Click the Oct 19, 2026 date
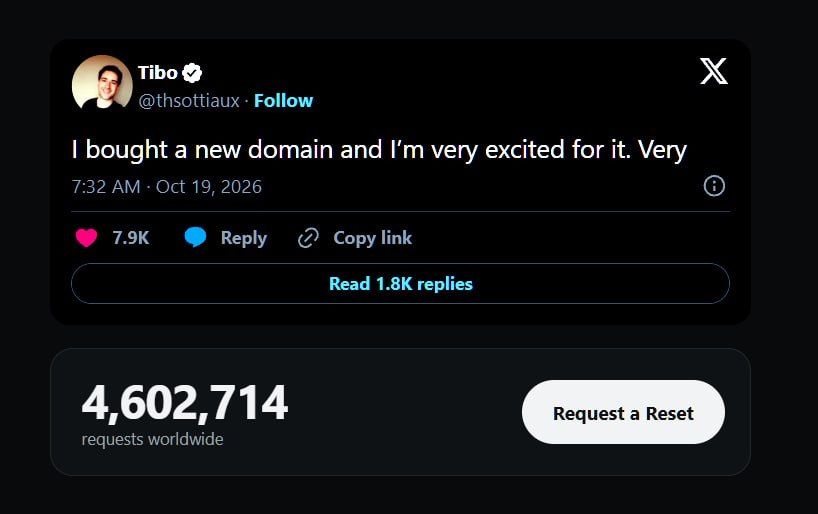The width and height of the screenshot is (818, 514). coord(209,187)
